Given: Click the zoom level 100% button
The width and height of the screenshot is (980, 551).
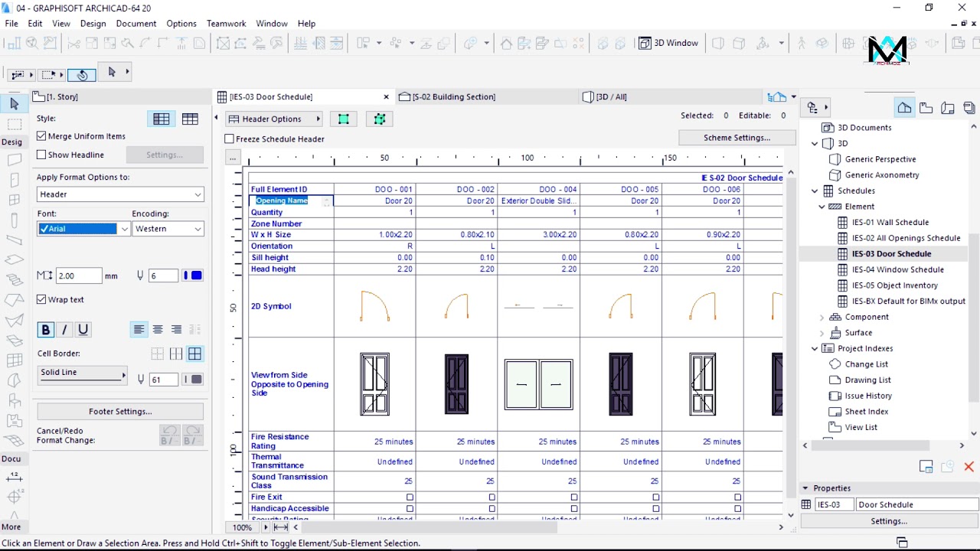Looking at the screenshot, I should point(242,527).
